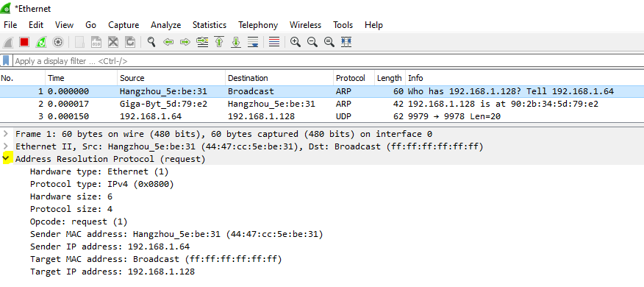644x287 pixels.
Task: Open the Statistics menu
Action: coord(210,25)
